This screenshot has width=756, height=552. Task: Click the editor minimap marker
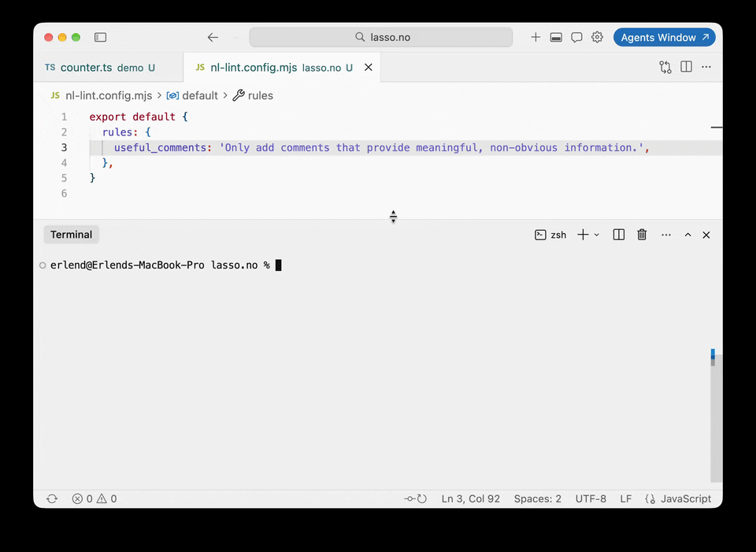(x=717, y=128)
